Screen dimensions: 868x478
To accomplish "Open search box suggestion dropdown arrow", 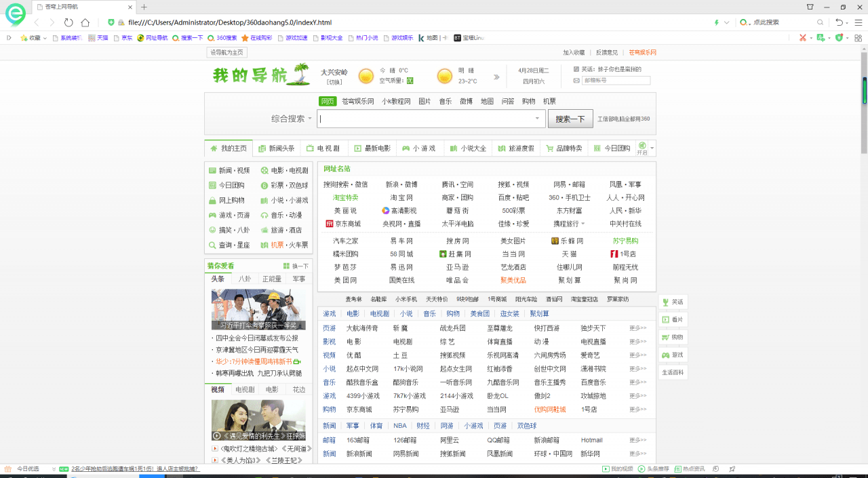I will pos(537,119).
